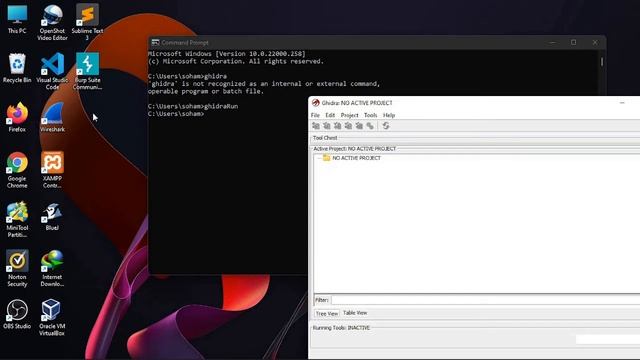Click Command Prompt title bar icon
640x360 pixels.
pyautogui.click(x=155, y=42)
